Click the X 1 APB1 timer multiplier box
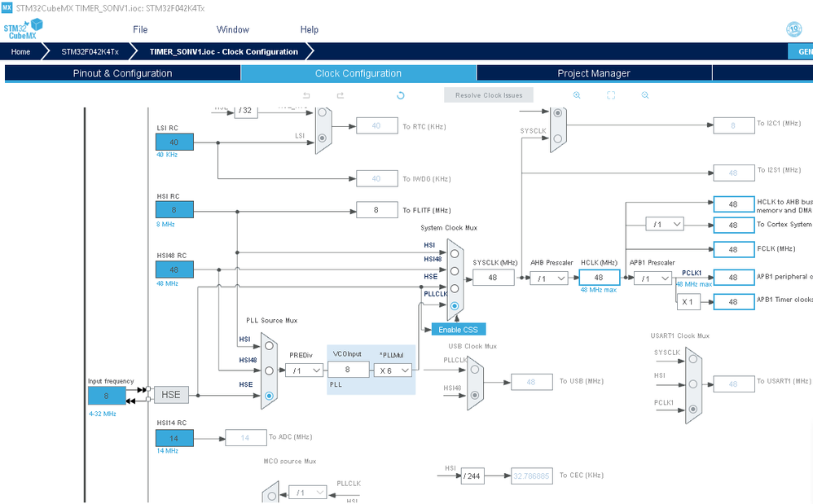 688,302
